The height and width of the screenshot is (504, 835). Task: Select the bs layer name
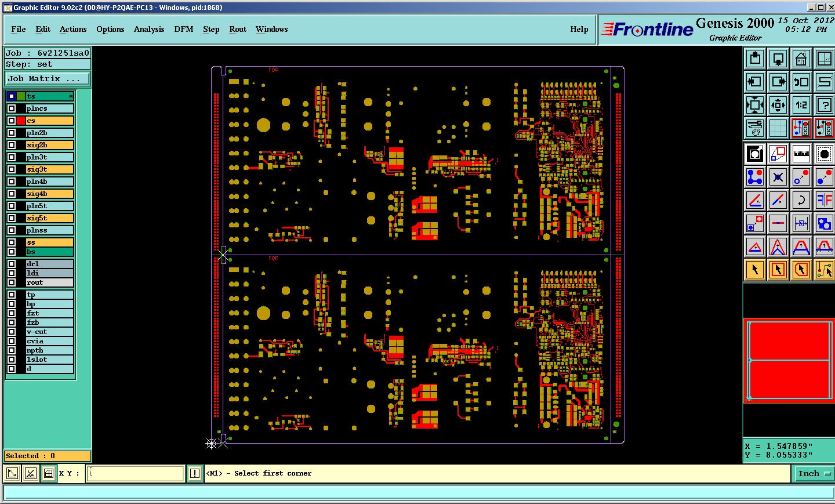click(50, 252)
